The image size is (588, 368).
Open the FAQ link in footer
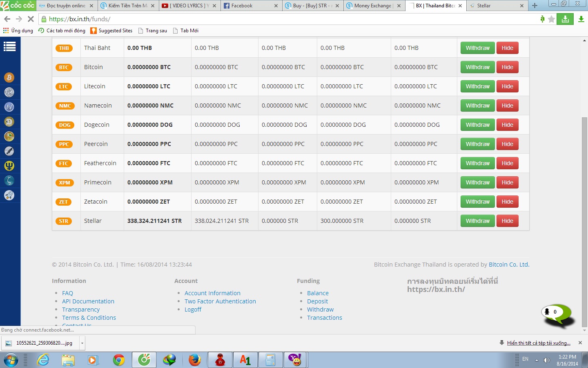67,293
